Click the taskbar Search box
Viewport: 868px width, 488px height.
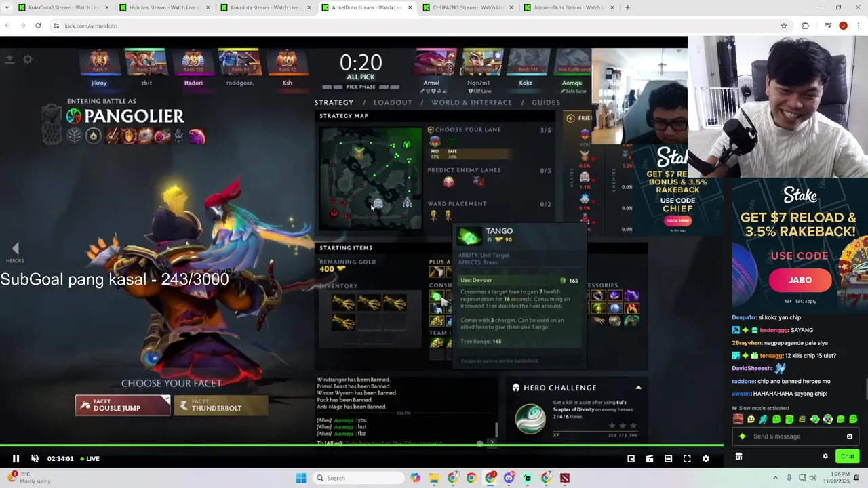tap(357, 478)
